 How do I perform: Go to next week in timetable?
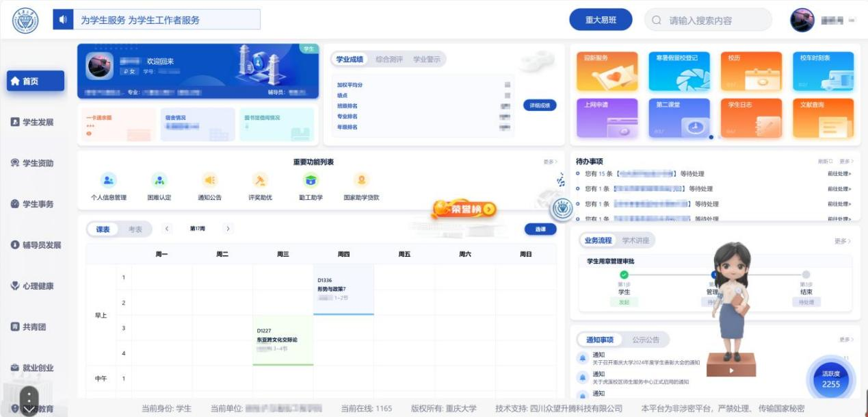pyautogui.click(x=228, y=229)
